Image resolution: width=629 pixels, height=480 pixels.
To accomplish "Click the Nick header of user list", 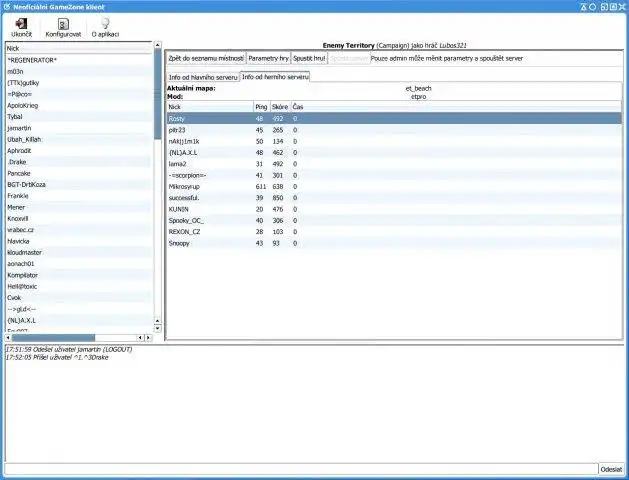I will click(x=79, y=48).
